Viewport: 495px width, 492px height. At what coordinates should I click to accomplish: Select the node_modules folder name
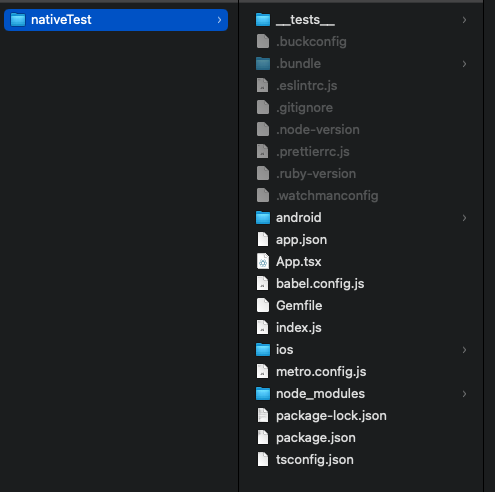click(320, 394)
